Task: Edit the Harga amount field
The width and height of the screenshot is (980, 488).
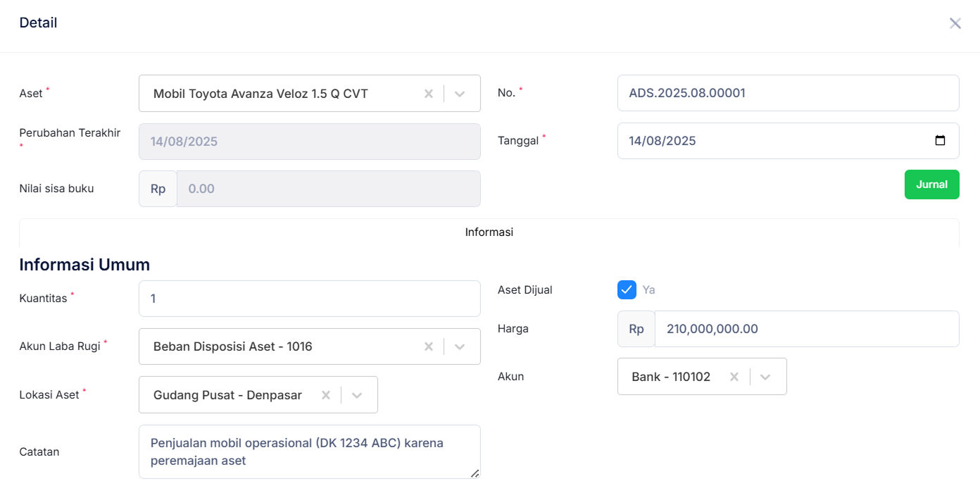Action: [806, 329]
